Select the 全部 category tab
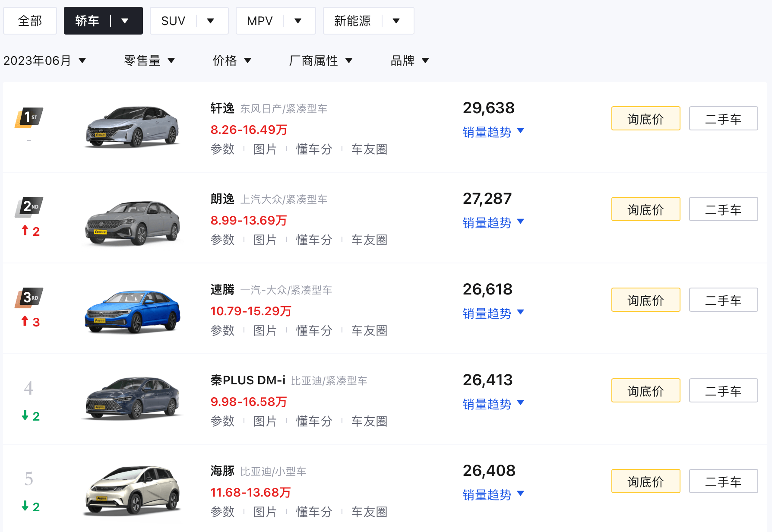 (x=30, y=21)
